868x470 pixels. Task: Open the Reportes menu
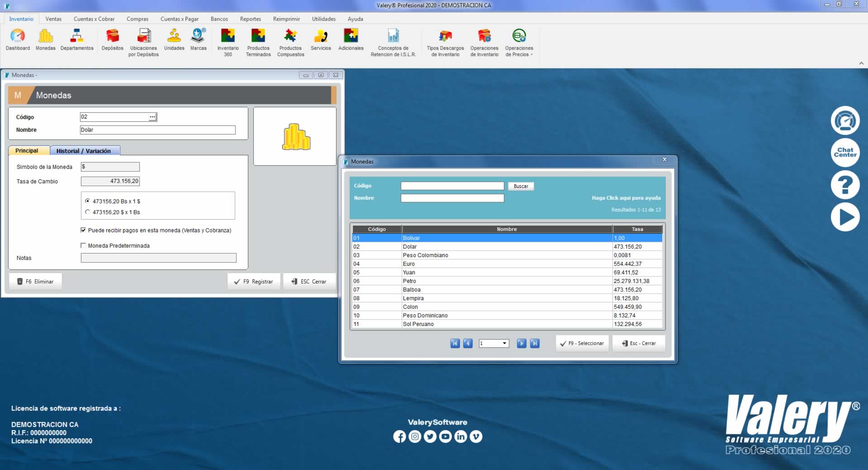[x=251, y=19]
